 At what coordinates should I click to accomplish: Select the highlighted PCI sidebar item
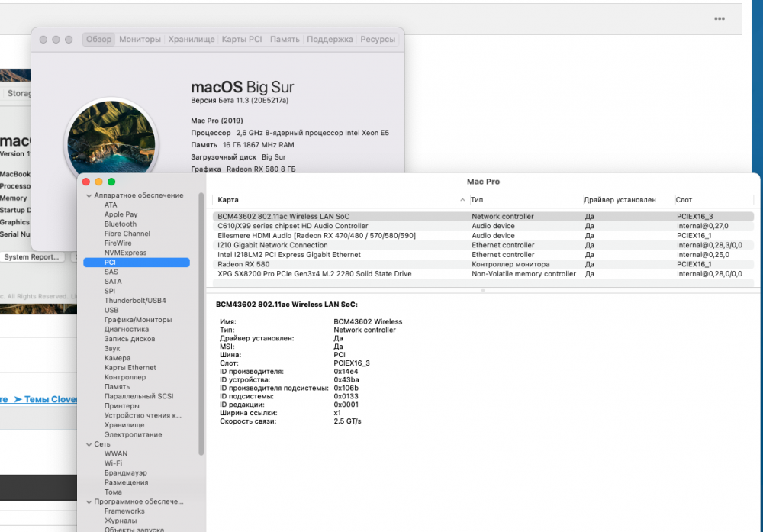tap(137, 263)
